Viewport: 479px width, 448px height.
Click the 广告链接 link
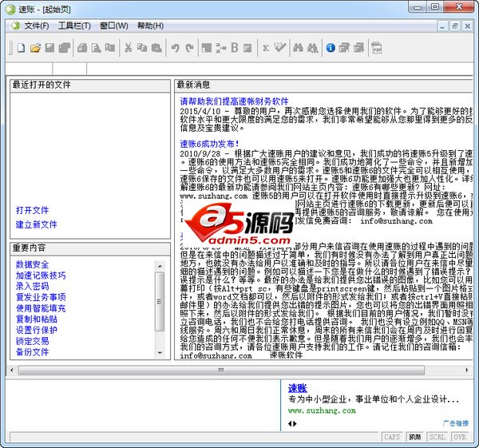[x=456, y=423]
